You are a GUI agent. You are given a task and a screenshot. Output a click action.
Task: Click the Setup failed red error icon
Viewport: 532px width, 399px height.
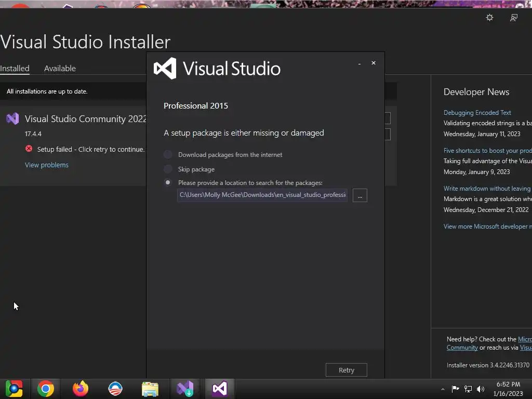[x=29, y=149]
